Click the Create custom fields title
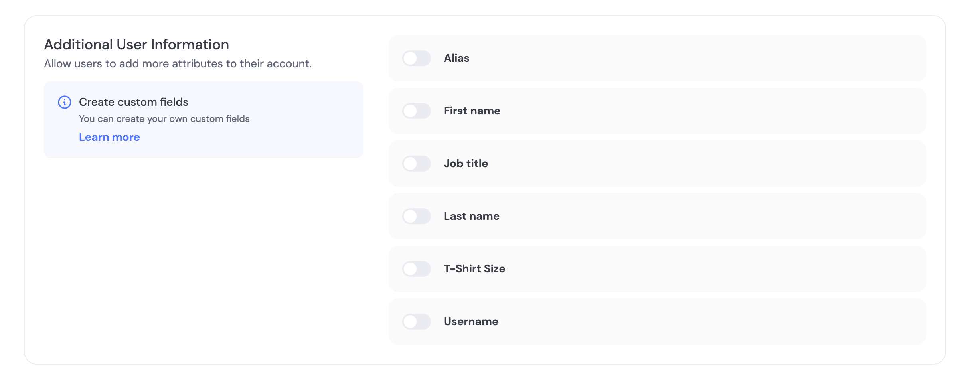Image resolution: width=980 pixels, height=379 pixels. (133, 102)
